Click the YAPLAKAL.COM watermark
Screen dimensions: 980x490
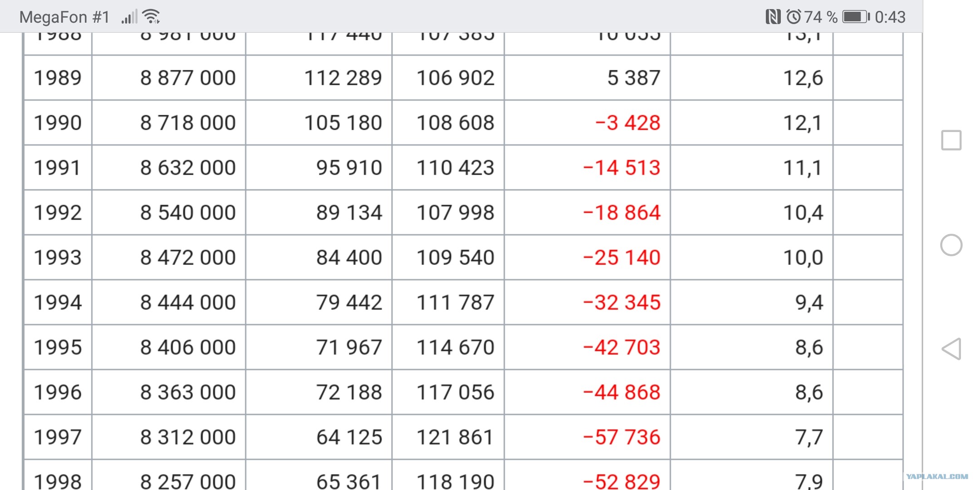[937, 476]
